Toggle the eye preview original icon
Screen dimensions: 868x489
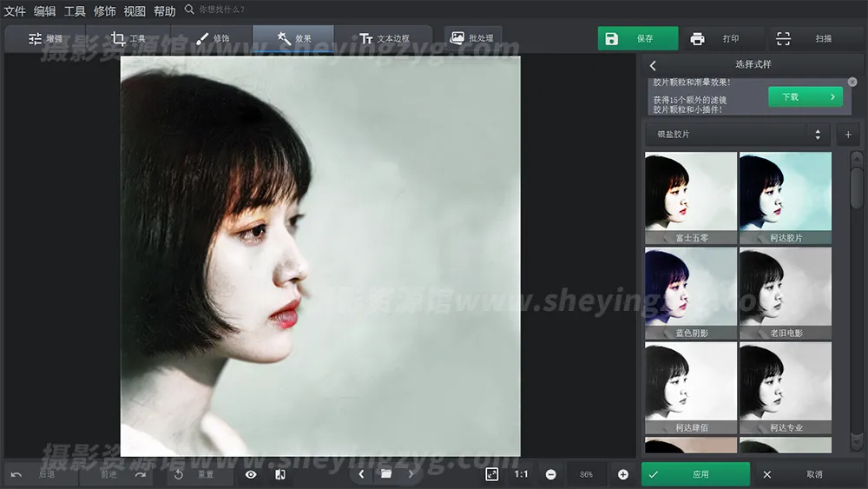pos(251,474)
